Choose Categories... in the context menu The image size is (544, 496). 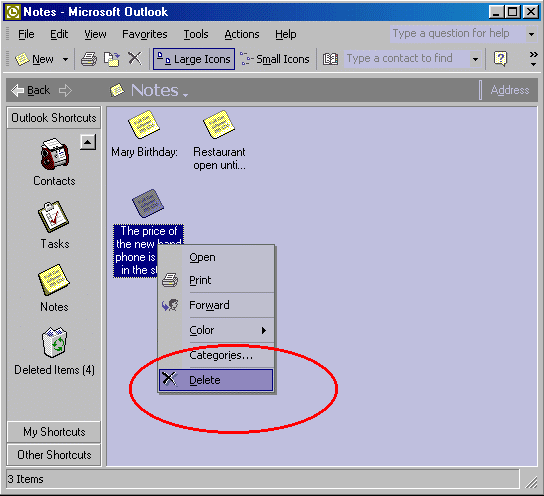pyautogui.click(x=216, y=355)
